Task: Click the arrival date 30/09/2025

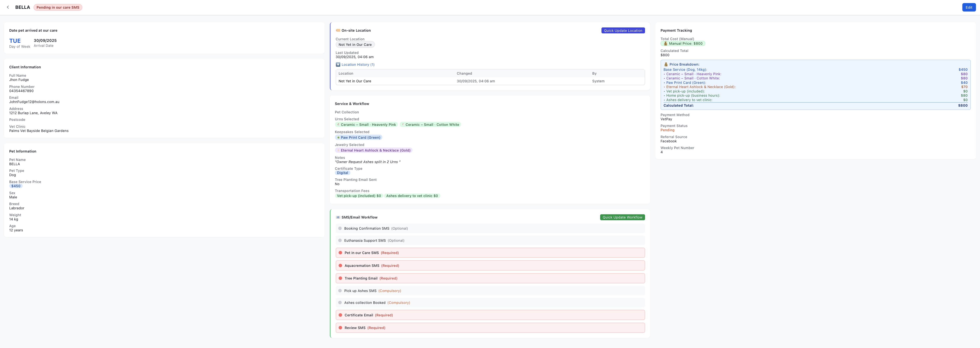Action: point(45,40)
